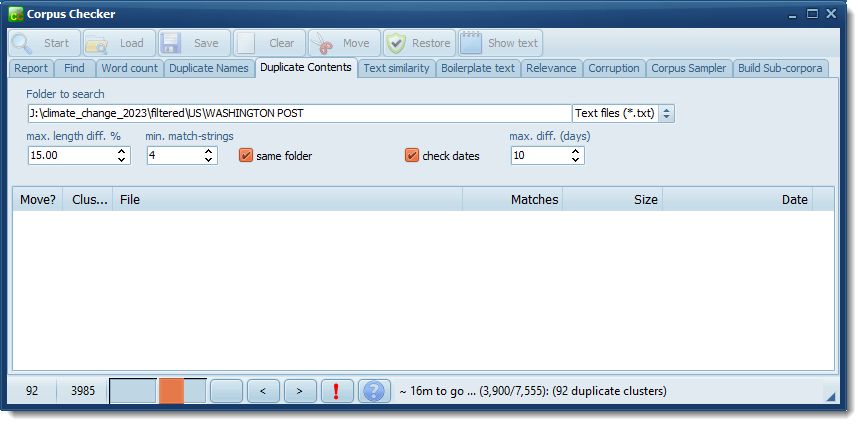Open the Corruption tab
The width and height of the screenshot is (862, 426).
(614, 68)
